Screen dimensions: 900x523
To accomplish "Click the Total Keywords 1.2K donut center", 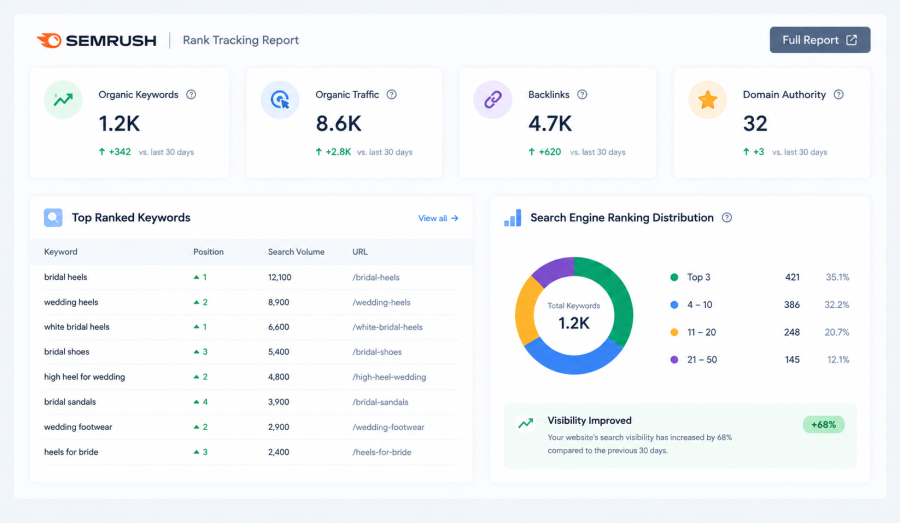I will pos(574,316).
